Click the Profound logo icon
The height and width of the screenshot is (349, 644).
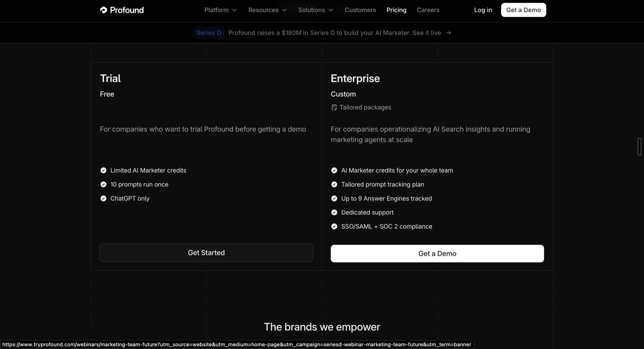coord(103,10)
